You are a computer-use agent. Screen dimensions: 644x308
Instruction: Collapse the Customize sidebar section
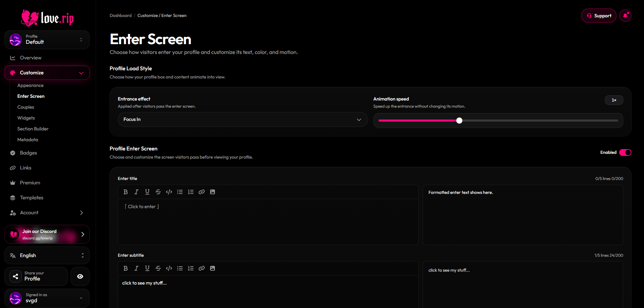[47, 73]
